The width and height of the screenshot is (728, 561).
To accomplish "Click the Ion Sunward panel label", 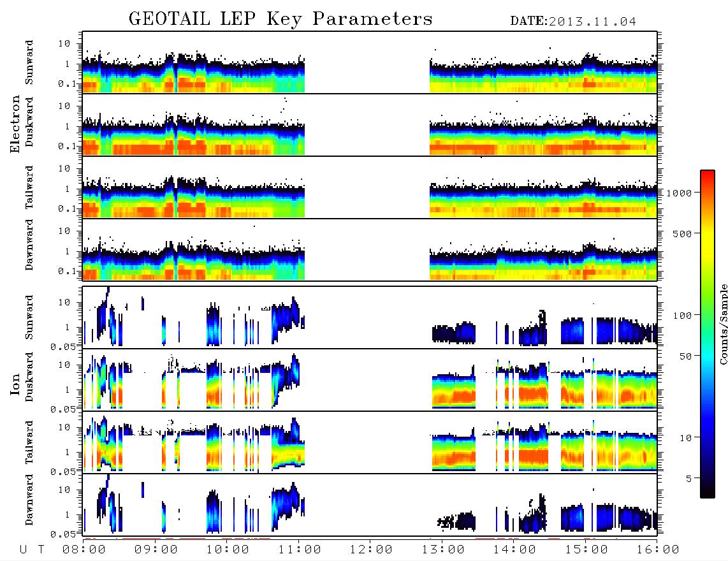I will tap(29, 317).
